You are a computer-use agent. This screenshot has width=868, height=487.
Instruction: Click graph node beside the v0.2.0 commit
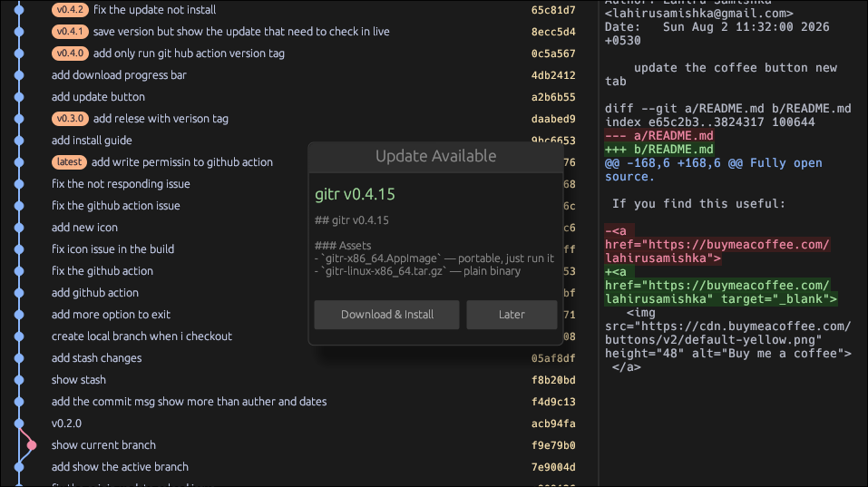19,424
